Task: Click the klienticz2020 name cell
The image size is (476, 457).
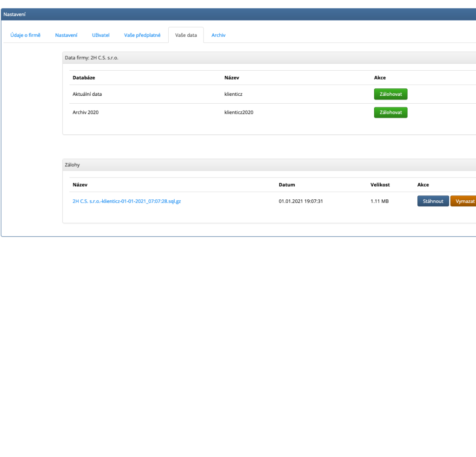Action: tap(238, 113)
